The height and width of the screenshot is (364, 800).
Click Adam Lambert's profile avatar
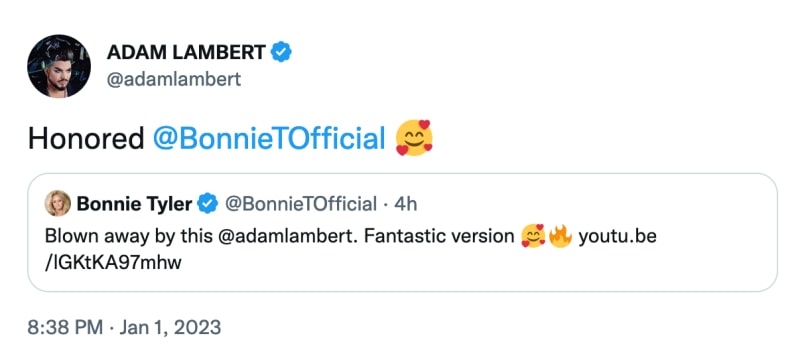59,66
